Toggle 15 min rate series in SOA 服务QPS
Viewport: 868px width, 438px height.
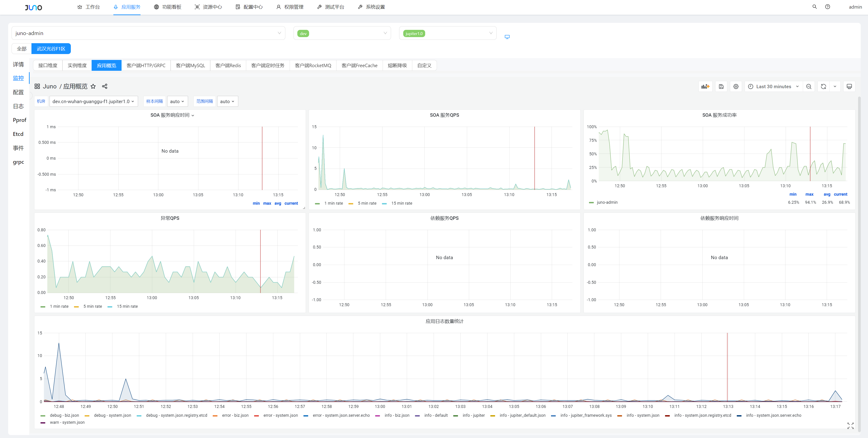pyautogui.click(x=402, y=203)
